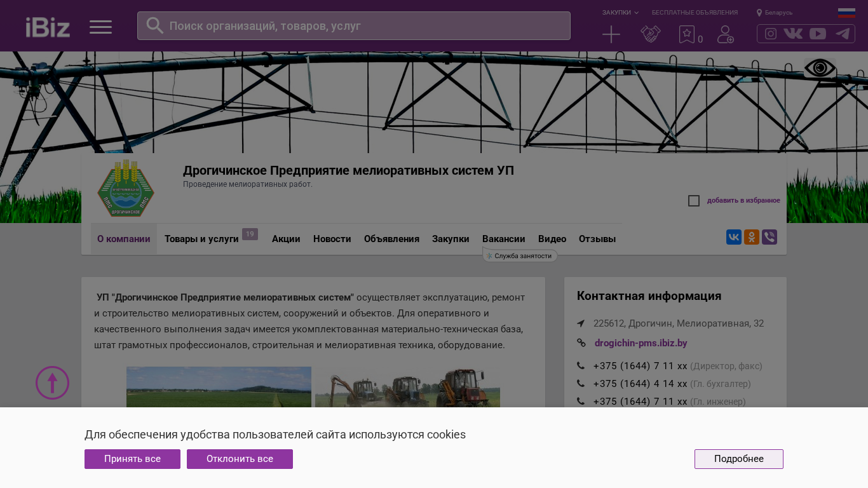Click the 19 badge on Товары и услуги
The image size is (868, 488).
[x=250, y=234]
